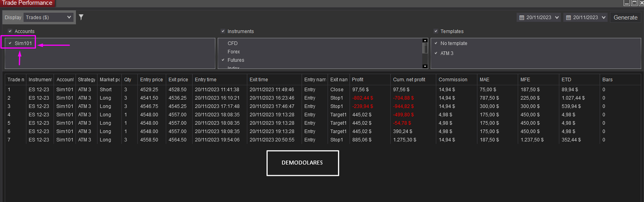The image size is (644, 202).
Task: Toggle the Instruments checkbox
Action: (x=223, y=32)
